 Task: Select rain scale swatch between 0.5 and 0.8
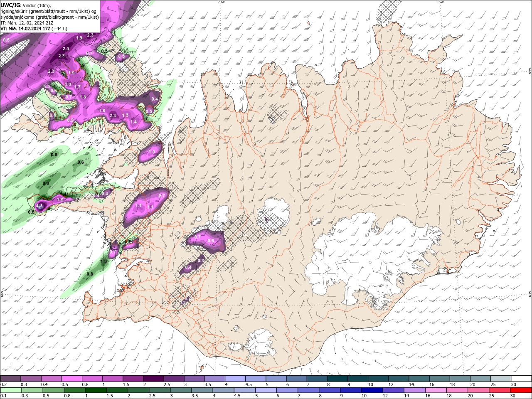(x=53, y=390)
